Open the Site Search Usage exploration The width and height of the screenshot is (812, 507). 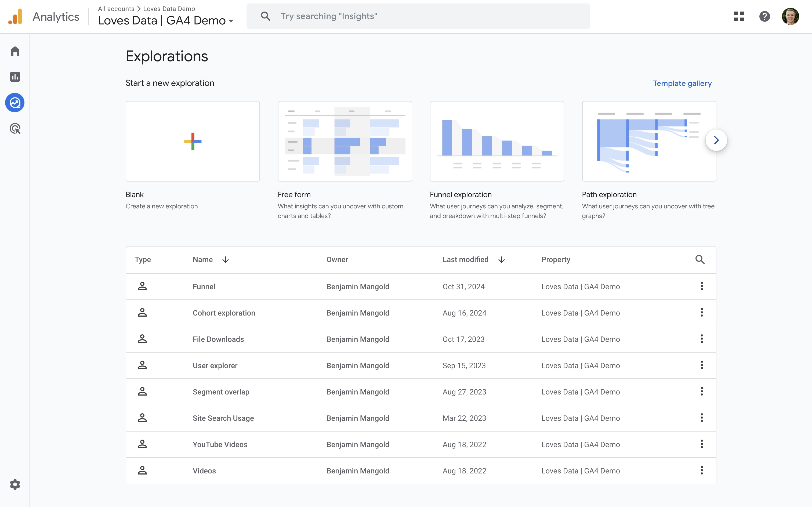[x=223, y=418]
